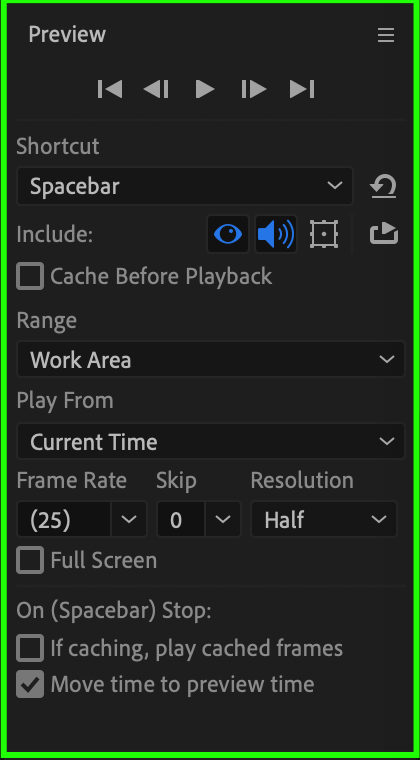Step back one frame
The width and height of the screenshot is (420, 760).
pyautogui.click(x=156, y=89)
